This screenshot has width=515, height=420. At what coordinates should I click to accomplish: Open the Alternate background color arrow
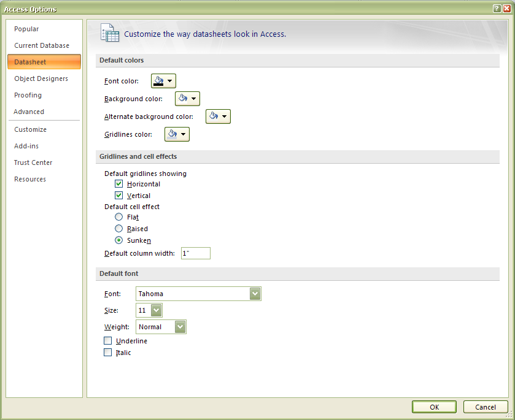tap(224, 116)
